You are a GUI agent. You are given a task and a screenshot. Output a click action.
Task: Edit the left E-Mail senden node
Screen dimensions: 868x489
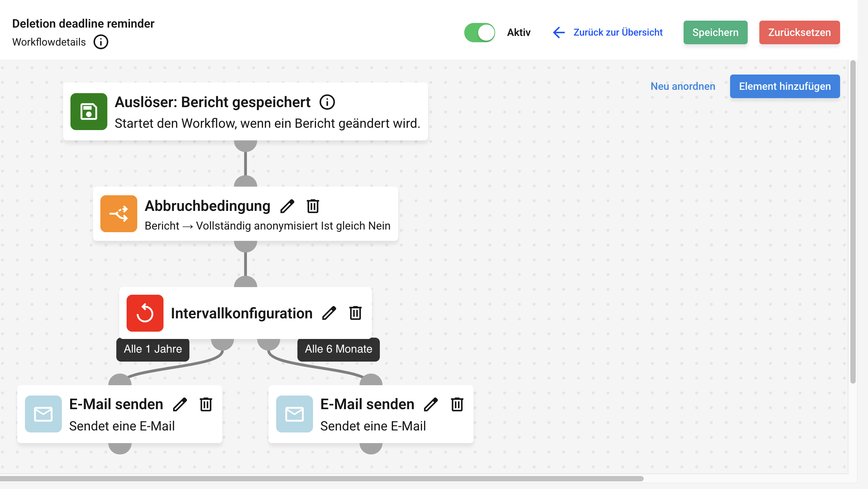pyautogui.click(x=180, y=405)
